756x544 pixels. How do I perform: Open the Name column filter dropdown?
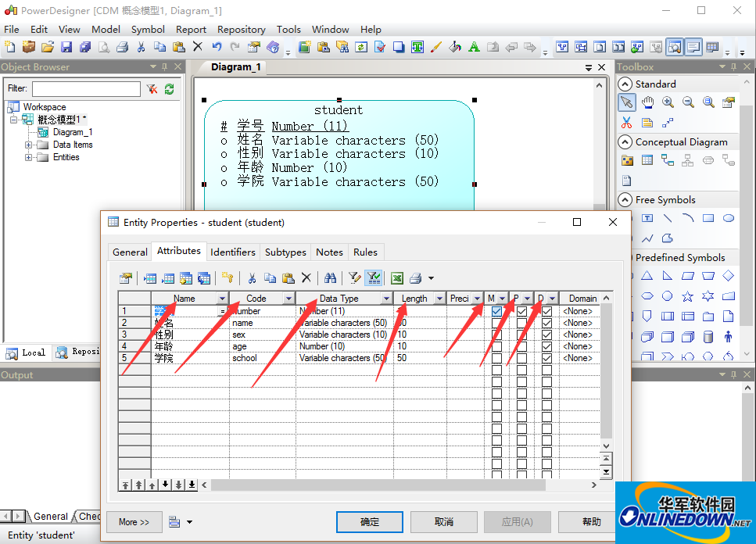(222, 299)
